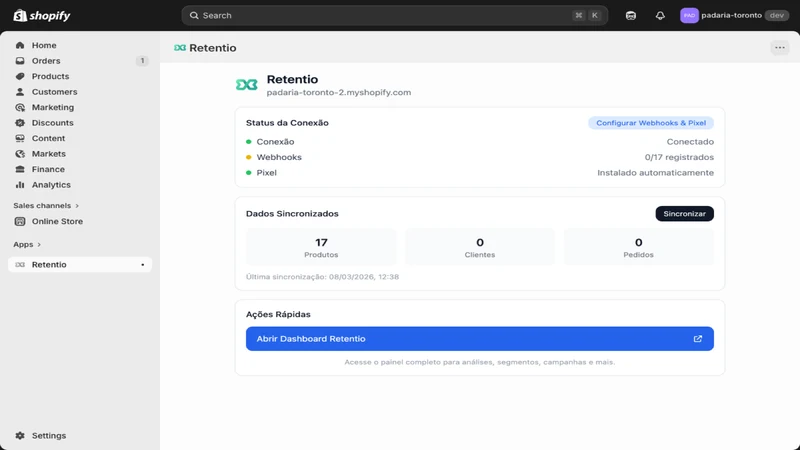Image resolution: width=800 pixels, height=450 pixels.
Task: Click the 17 Produtos card
Action: 321,247
